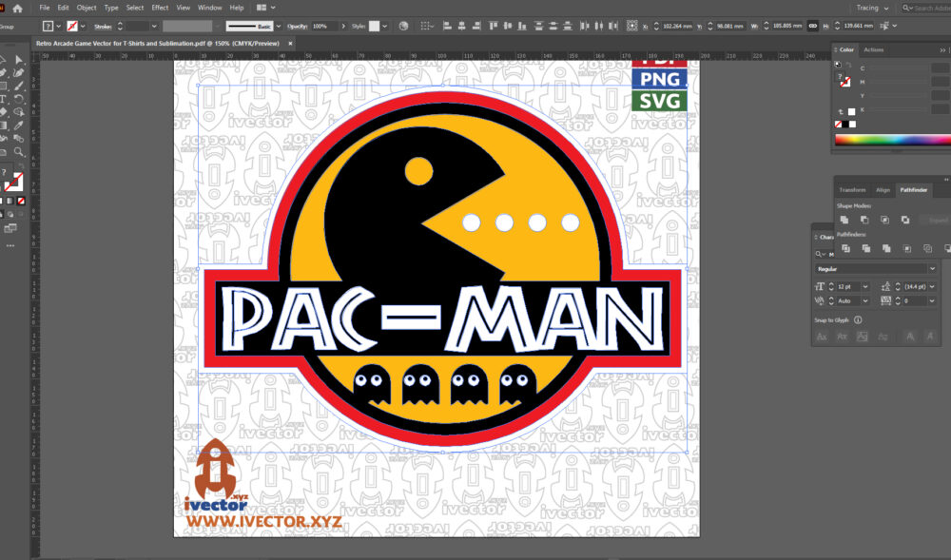Click the Vertical Distribute Center icon

pos(553,26)
